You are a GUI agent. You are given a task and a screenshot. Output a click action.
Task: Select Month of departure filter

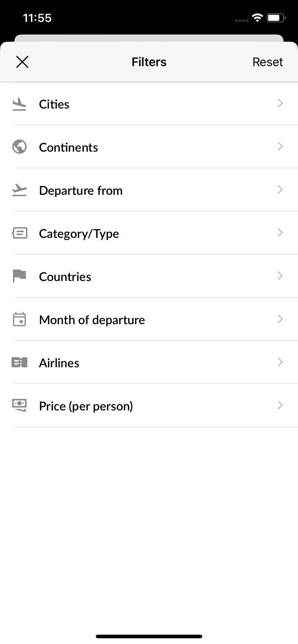coord(149,319)
